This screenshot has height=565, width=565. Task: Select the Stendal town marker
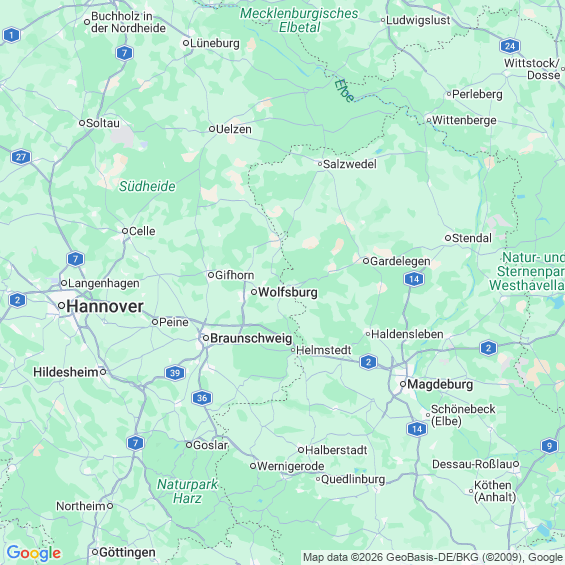(x=448, y=238)
